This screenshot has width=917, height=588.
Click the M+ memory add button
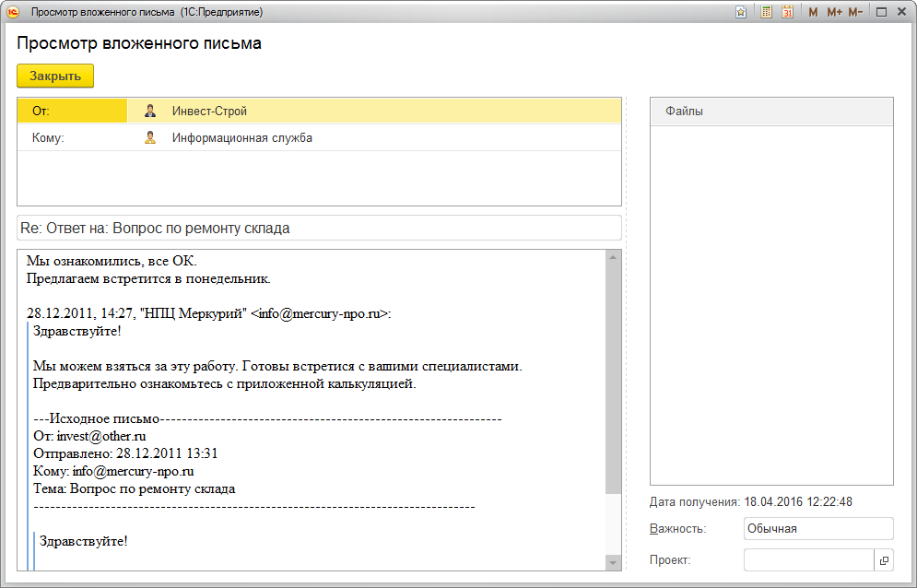click(x=834, y=12)
